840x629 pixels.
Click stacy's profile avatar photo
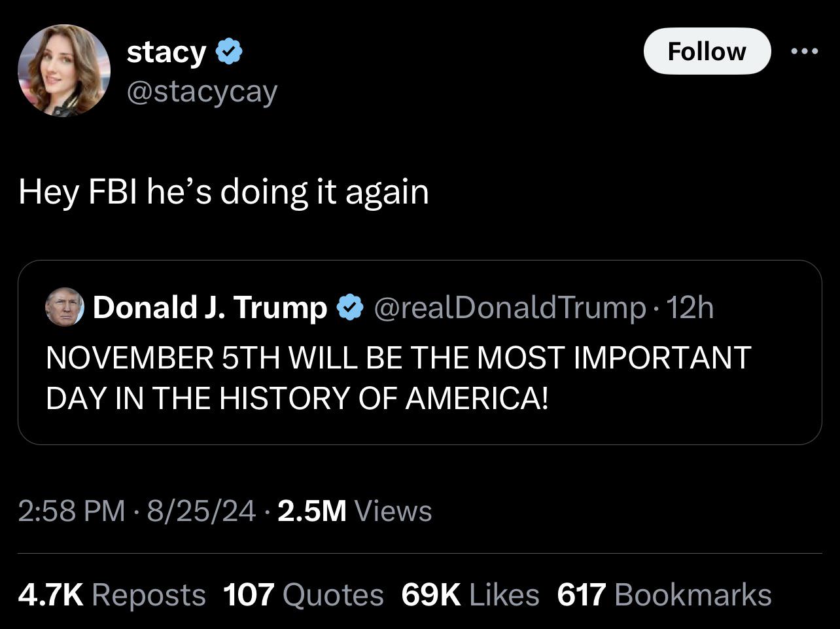64,71
